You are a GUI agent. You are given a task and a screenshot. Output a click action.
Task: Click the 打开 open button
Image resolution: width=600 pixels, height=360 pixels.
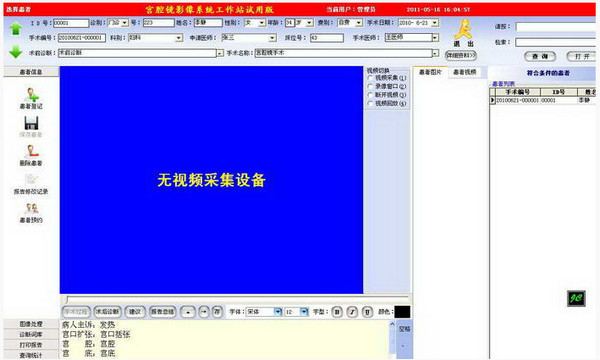(582, 56)
